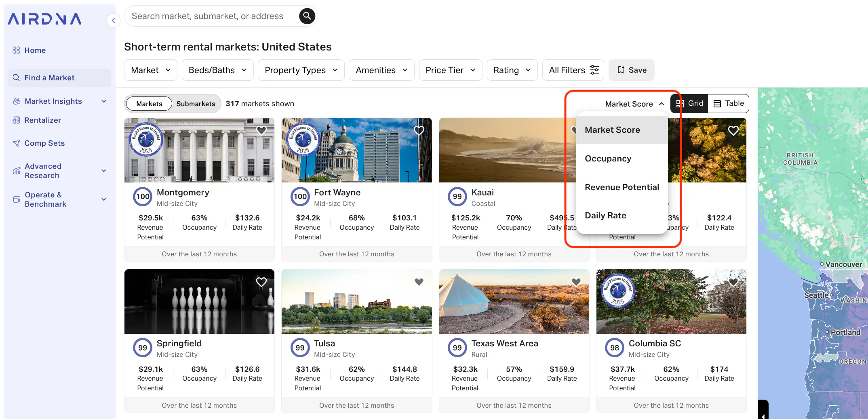The image size is (868, 419).
Task: Open the Columbia SC market title
Action: point(655,344)
